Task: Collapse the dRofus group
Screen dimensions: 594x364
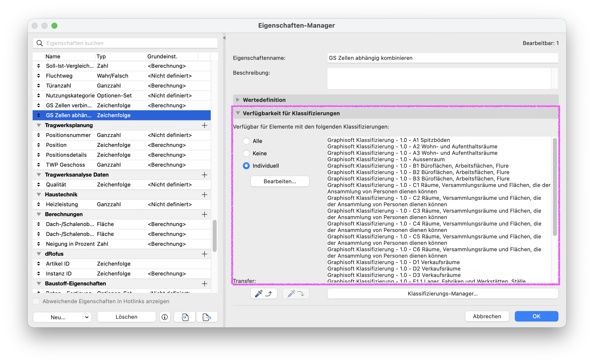Action: pyautogui.click(x=39, y=254)
